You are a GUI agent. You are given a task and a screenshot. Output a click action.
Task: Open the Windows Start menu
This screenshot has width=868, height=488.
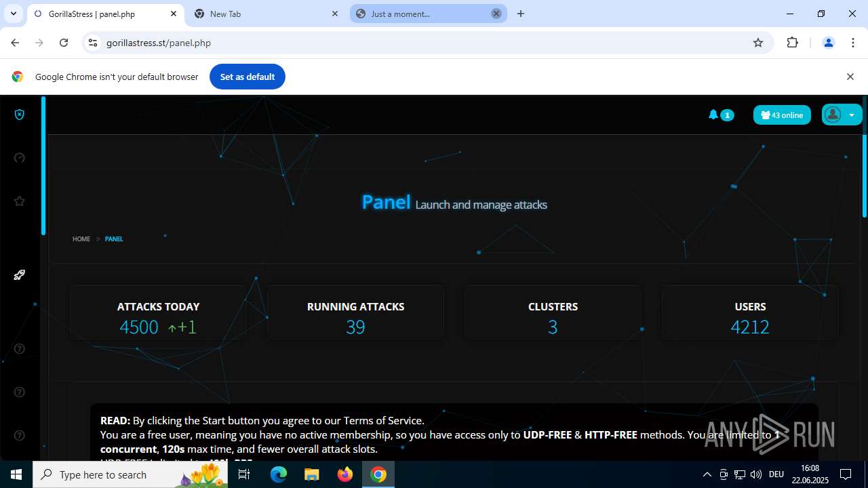[16, 474]
